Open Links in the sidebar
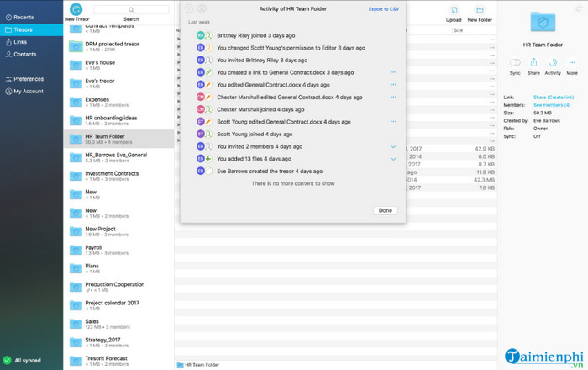The width and height of the screenshot is (588, 370). pyautogui.click(x=32, y=42)
